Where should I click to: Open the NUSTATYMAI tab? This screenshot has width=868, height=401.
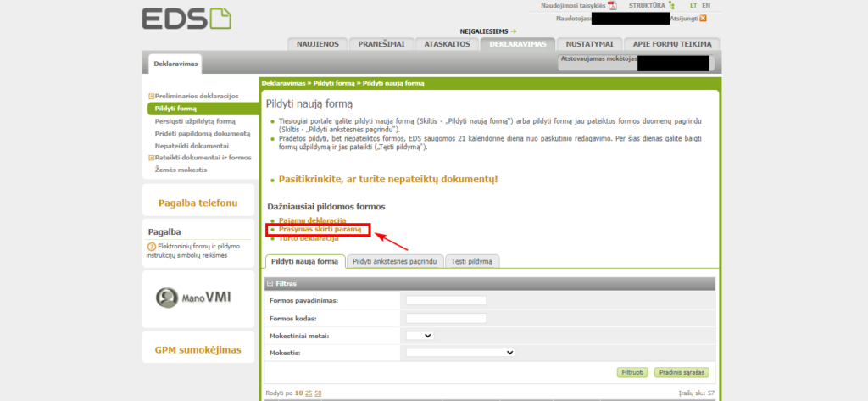pyautogui.click(x=589, y=44)
